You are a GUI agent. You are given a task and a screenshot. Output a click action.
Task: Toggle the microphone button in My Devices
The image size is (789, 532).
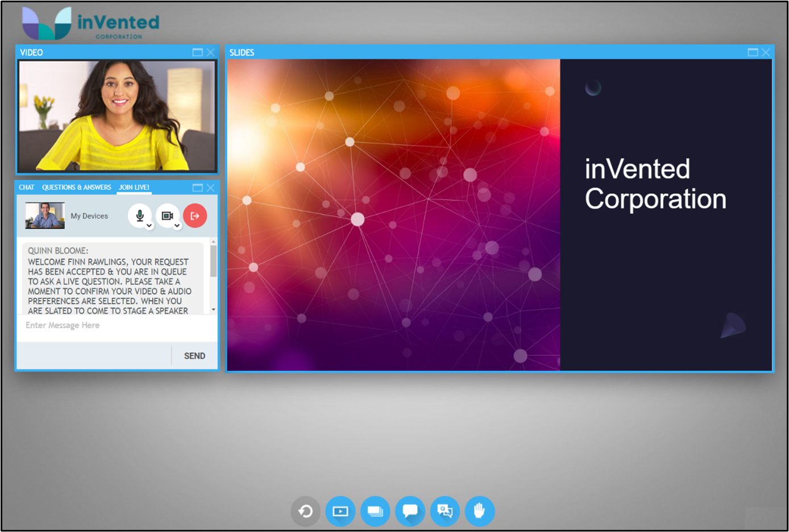[139, 215]
